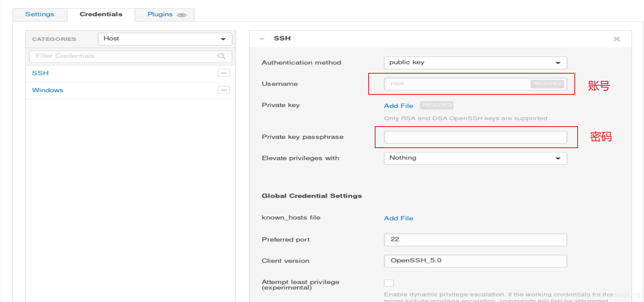Switch to the Settings tab

tap(40, 14)
